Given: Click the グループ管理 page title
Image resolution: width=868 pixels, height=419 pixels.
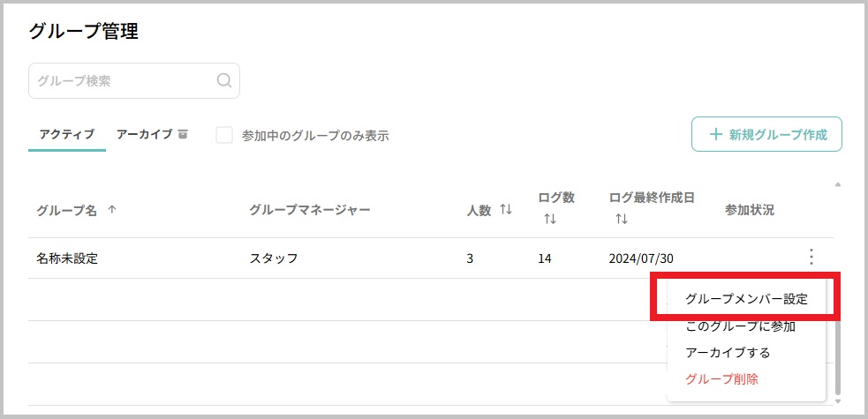Looking at the screenshot, I should tap(83, 32).
